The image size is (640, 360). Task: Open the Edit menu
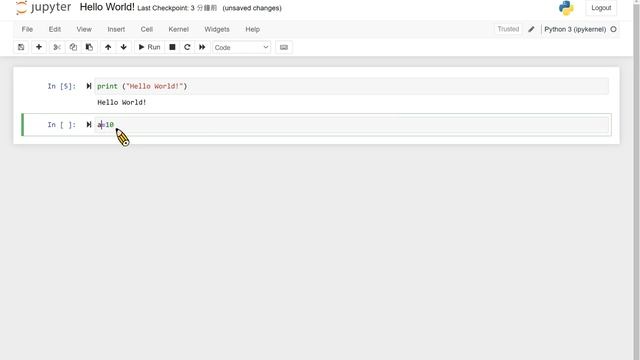[55, 29]
